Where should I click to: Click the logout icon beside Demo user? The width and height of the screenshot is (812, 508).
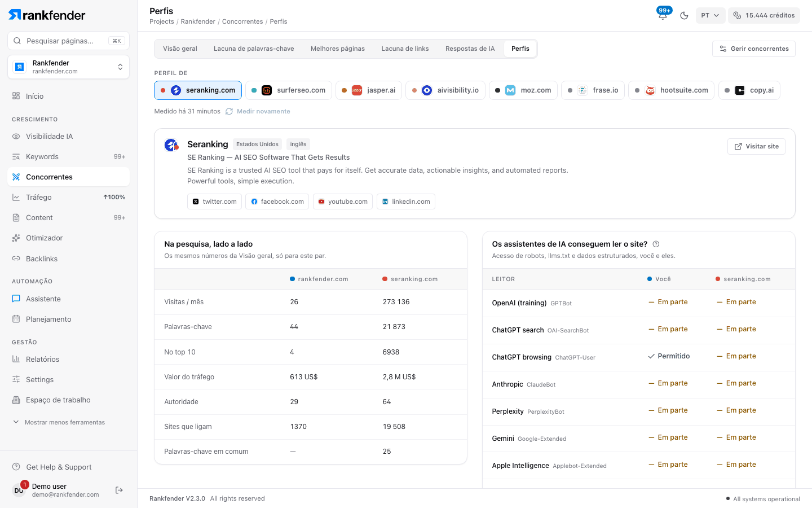[119, 490]
